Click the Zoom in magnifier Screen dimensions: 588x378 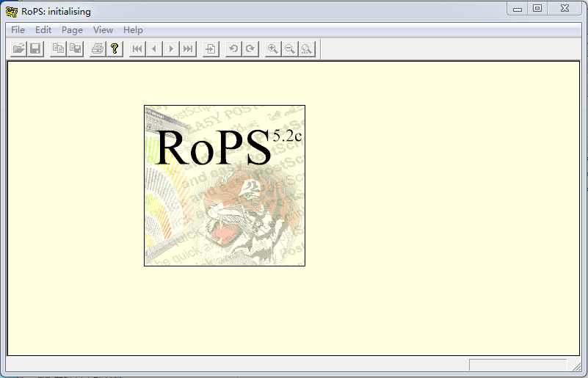[x=273, y=48]
